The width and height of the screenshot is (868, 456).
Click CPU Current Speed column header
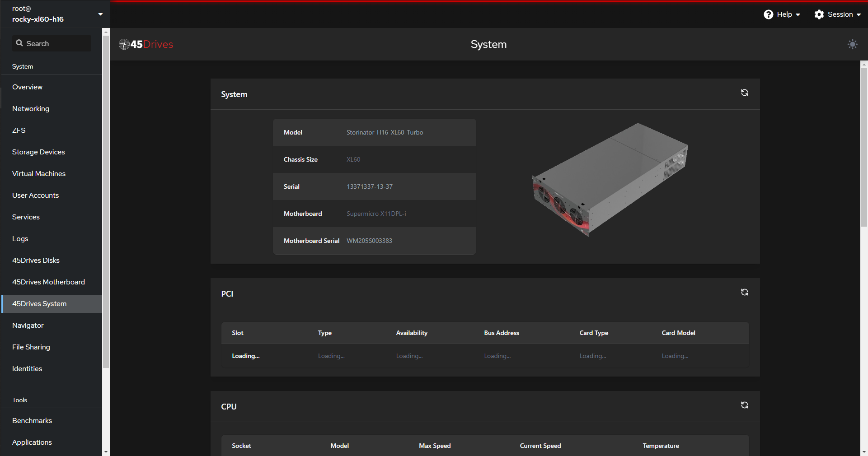[x=540, y=446]
